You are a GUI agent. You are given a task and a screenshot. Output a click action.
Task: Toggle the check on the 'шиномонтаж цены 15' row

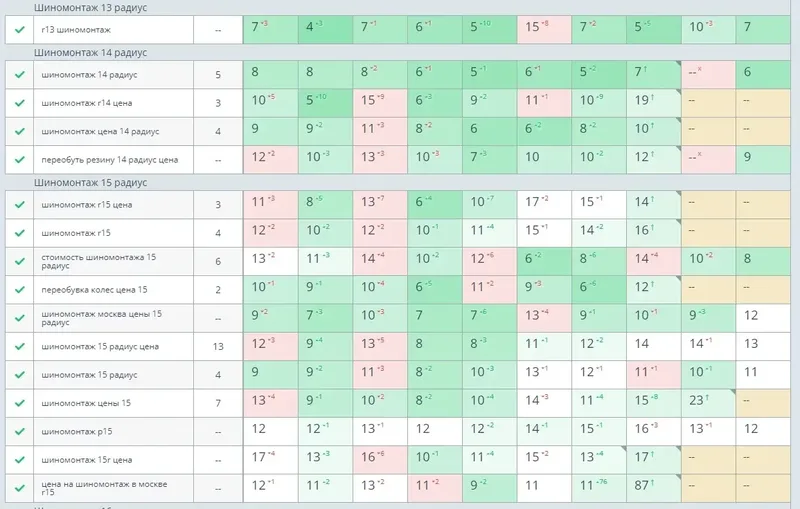click(19, 403)
